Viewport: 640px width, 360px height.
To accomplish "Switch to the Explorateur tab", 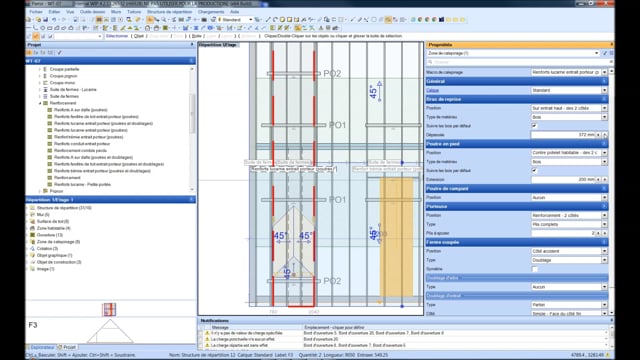I will tap(42, 347).
